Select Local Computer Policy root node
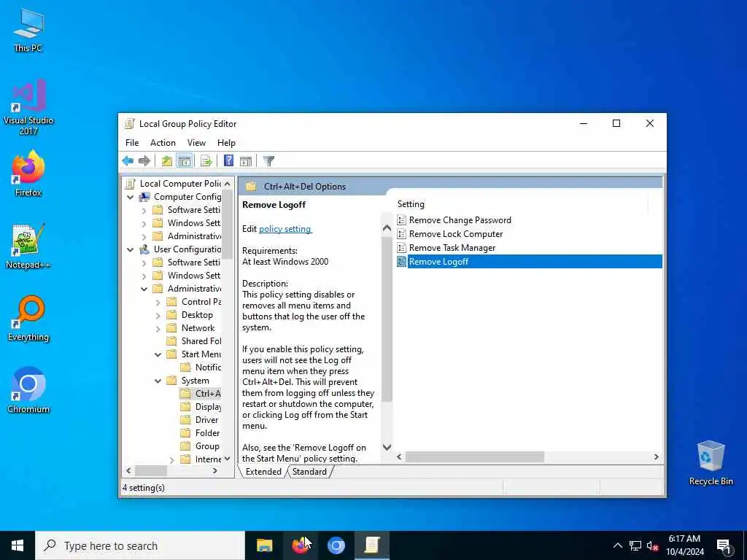747x560 pixels. (180, 184)
